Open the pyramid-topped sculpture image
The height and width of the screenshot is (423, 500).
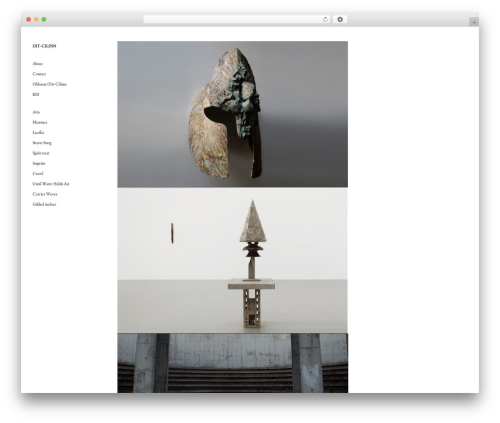pos(232,260)
